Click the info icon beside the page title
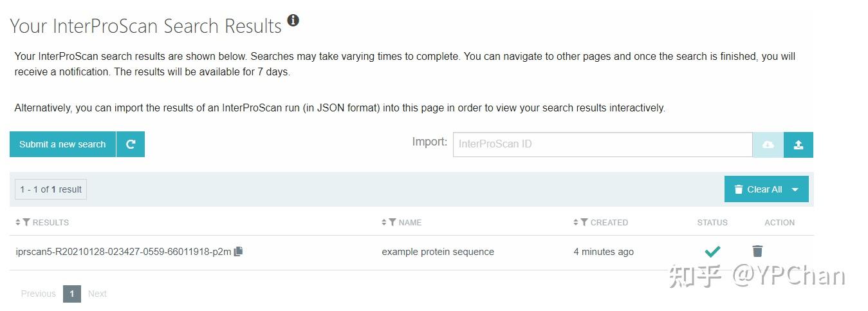 coord(293,21)
